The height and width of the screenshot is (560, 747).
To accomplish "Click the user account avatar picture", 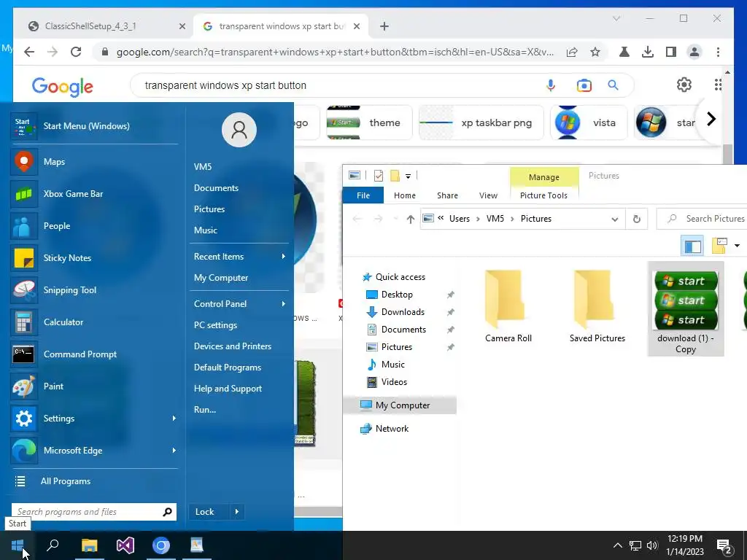I will 239,130.
